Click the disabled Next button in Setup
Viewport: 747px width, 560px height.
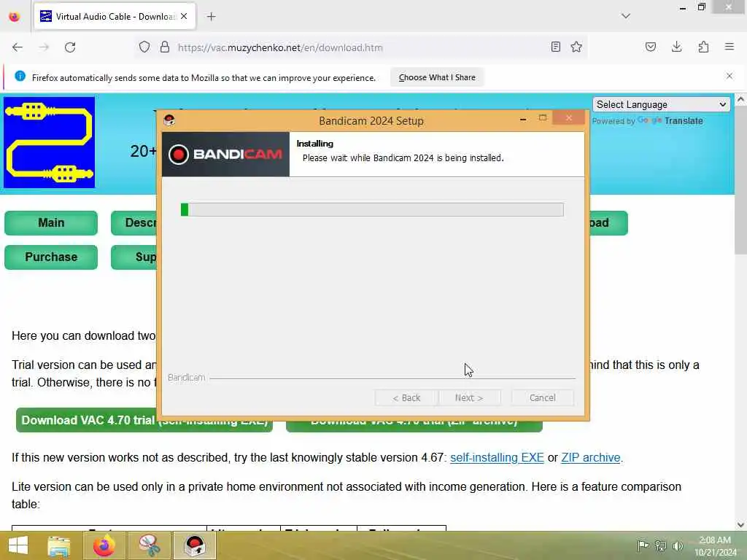(x=469, y=397)
